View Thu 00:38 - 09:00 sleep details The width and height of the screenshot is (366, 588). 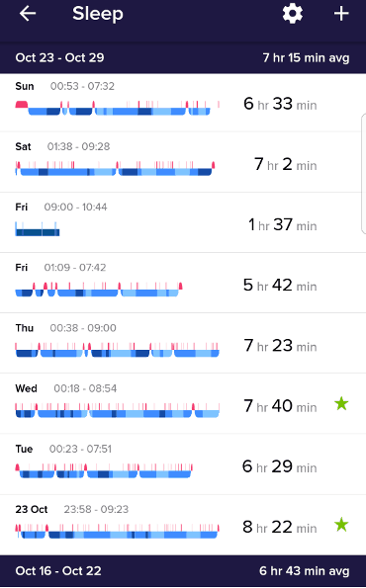point(183,343)
